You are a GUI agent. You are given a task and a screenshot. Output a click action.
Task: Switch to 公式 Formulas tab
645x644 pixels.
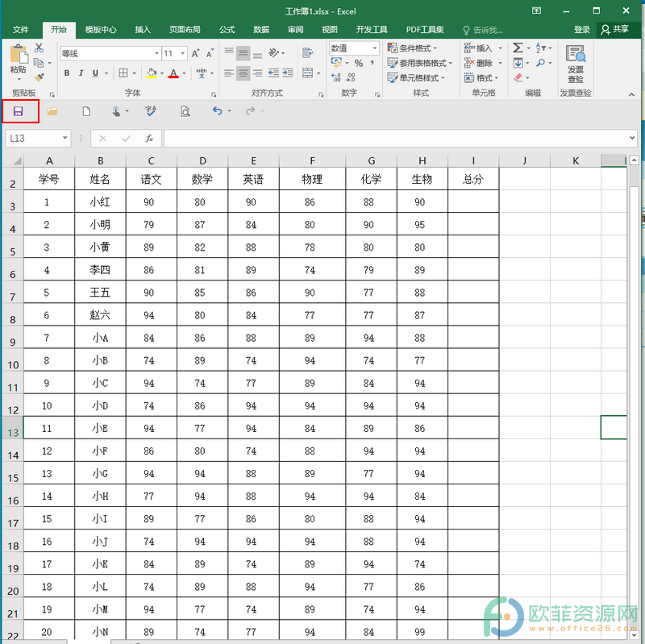(227, 30)
